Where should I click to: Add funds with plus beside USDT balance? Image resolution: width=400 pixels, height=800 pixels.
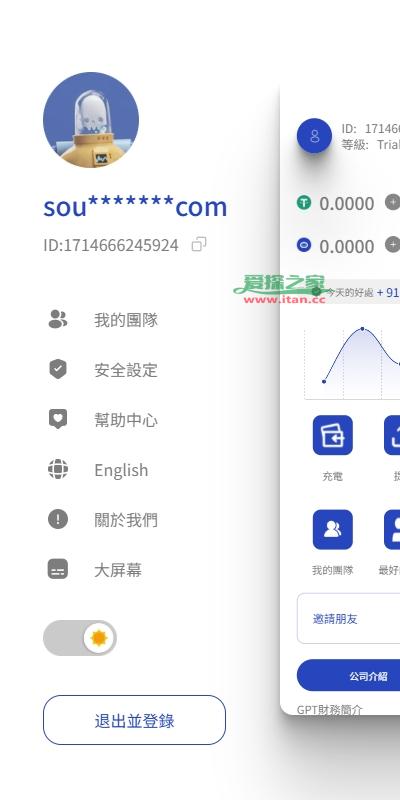(392, 202)
